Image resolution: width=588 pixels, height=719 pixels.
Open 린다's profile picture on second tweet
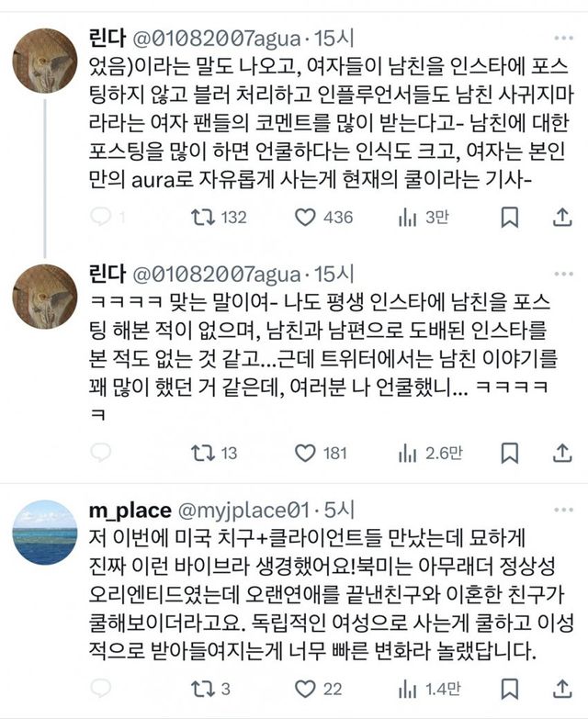[45, 296]
